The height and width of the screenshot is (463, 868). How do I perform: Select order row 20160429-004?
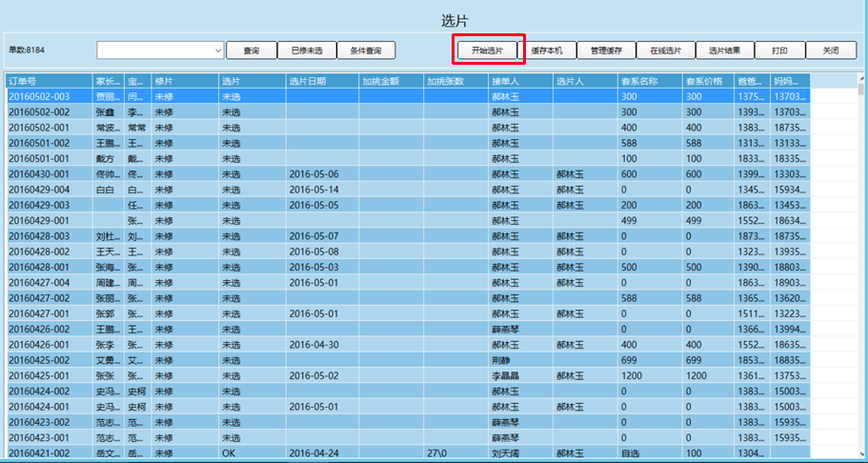click(x=408, y=190)
